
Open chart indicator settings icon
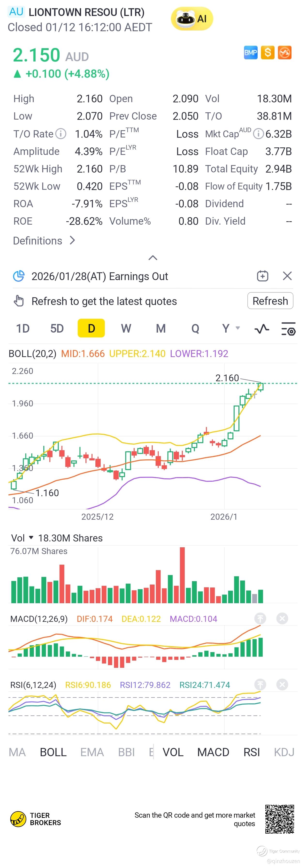point(289,328)
